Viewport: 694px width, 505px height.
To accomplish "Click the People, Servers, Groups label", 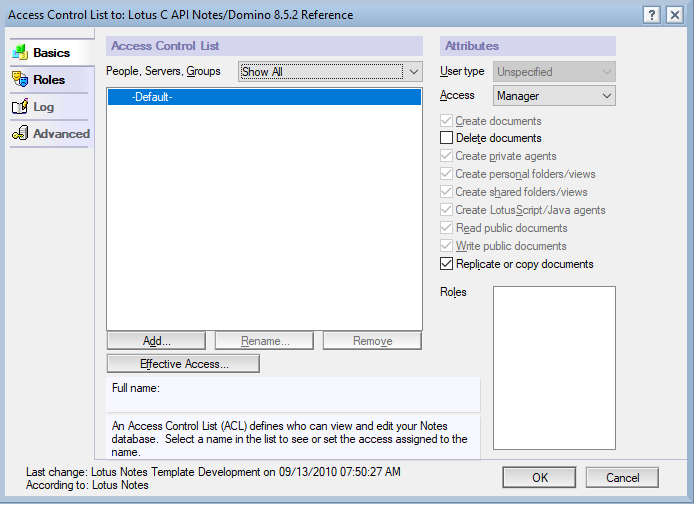I will click(x=163, y=71).
